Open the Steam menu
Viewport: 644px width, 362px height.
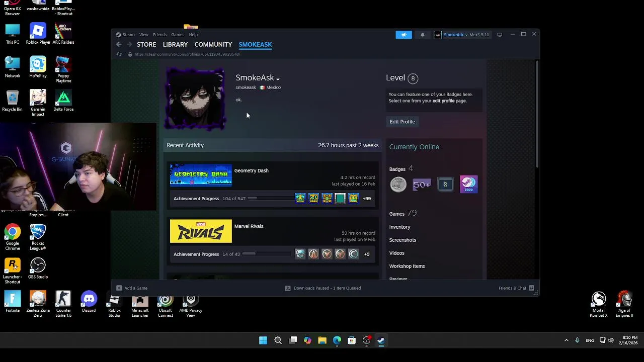pyautogui.click(x=128, y=35)
